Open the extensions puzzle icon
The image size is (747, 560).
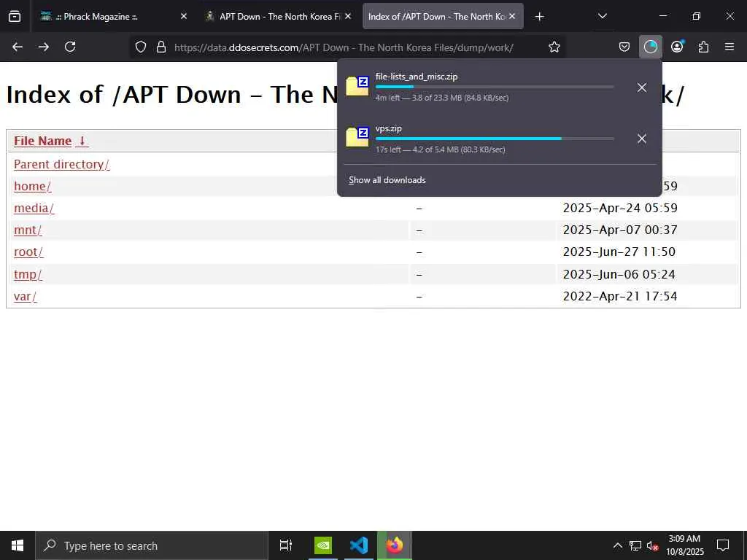703,47
